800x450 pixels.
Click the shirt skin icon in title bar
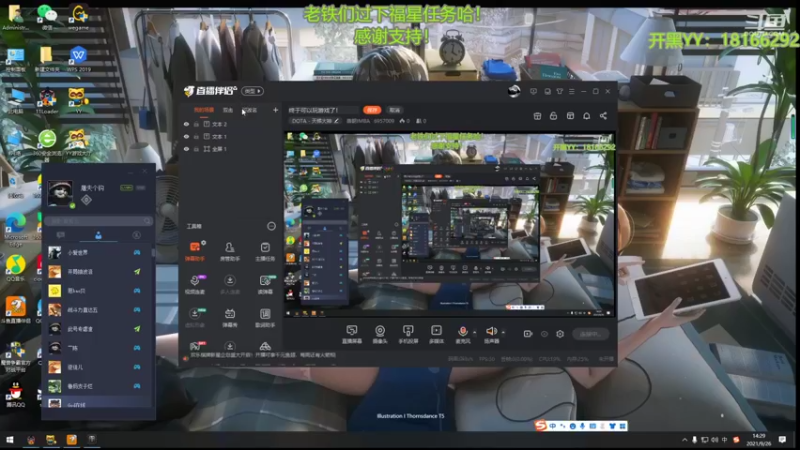coord(560,91)
